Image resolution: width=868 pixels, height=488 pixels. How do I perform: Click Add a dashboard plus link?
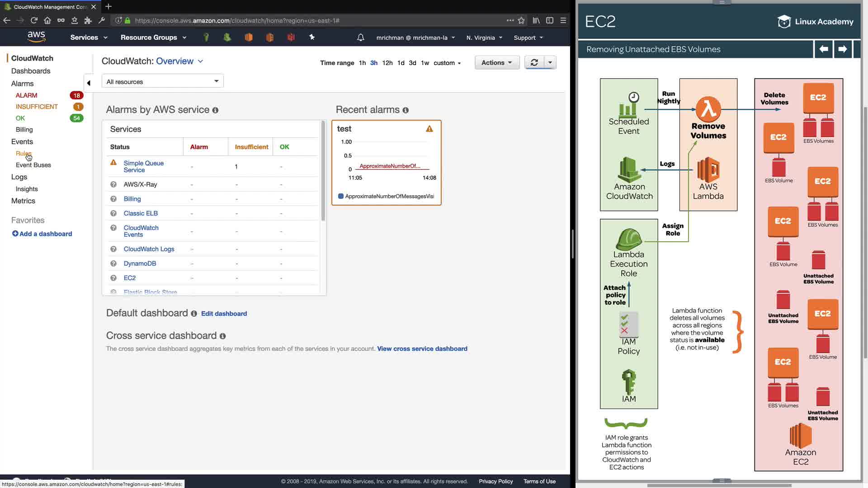pos(42,234)
